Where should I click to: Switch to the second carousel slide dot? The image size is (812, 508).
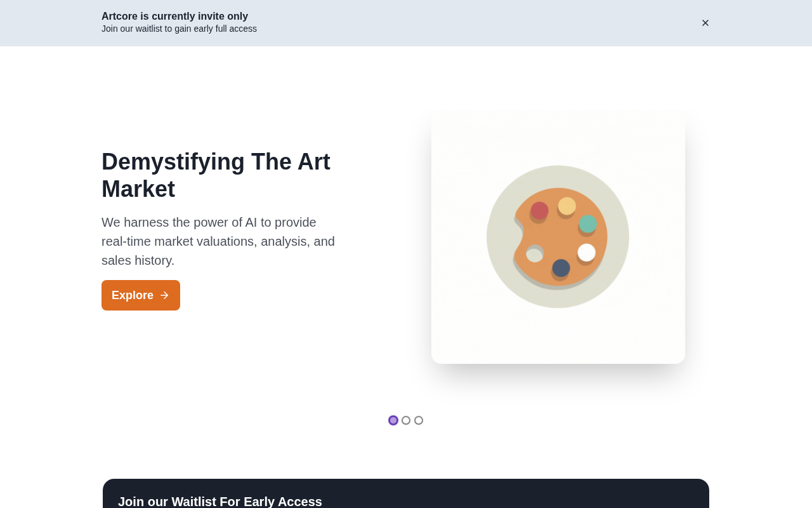(x=406, y=420)
